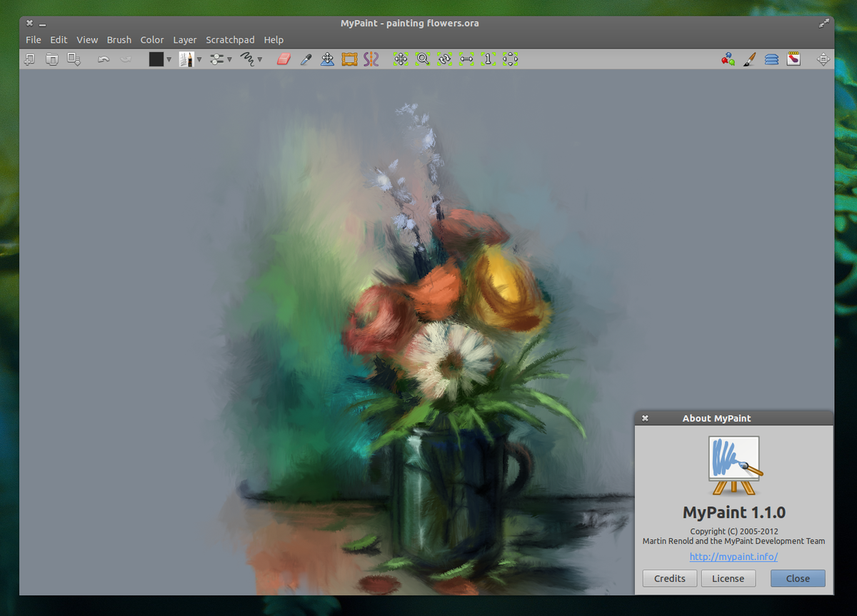Image resolution: width=857 pixels, height=616 pixels.
Task: Expand the brush settings sliders dropdown
Action: (x=229, y=59)
